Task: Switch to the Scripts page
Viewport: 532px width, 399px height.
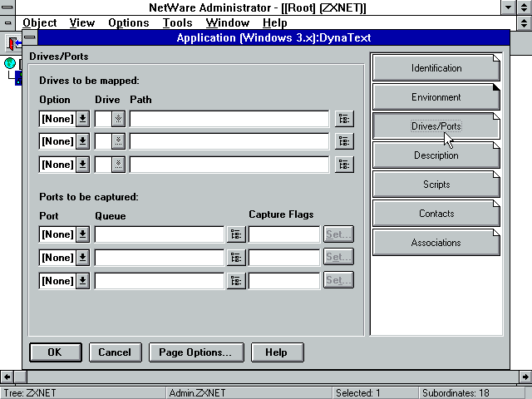Action: coord(436,185)
